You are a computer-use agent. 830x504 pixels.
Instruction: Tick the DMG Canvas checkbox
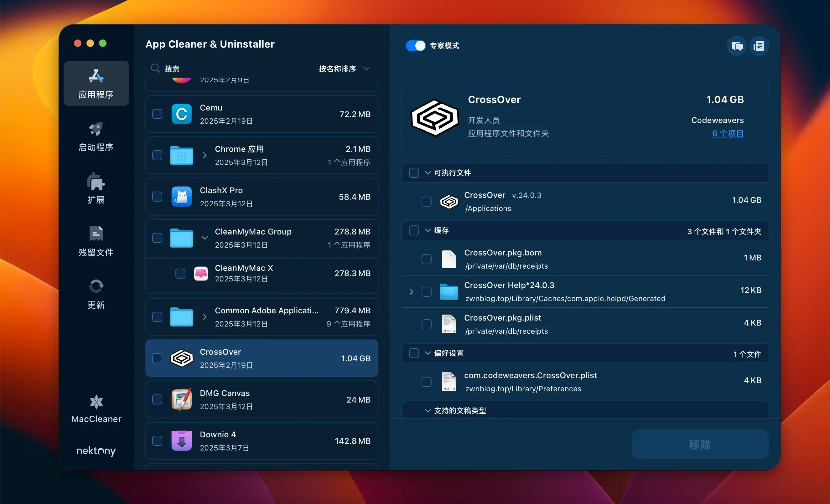(x=157, y=400)
